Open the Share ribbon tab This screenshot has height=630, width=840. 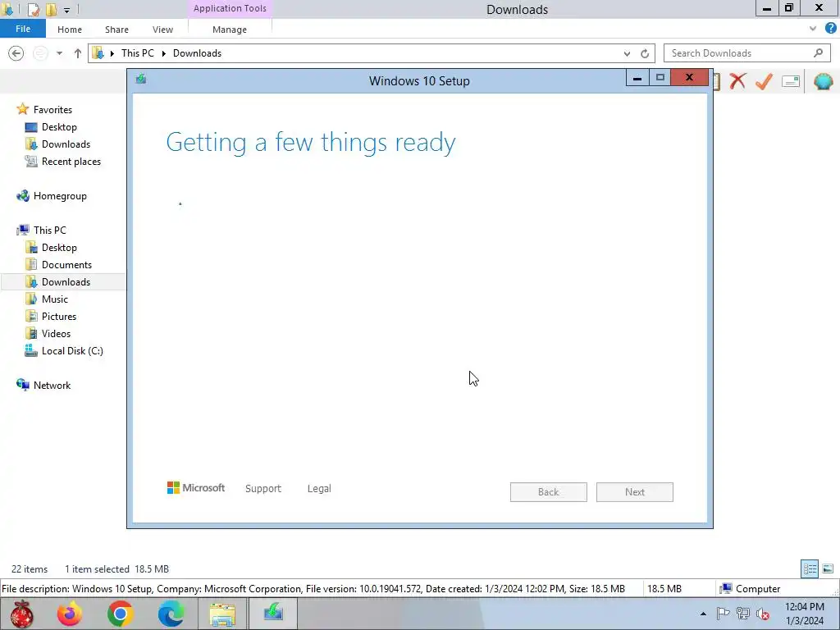click(x=116, y=30)
